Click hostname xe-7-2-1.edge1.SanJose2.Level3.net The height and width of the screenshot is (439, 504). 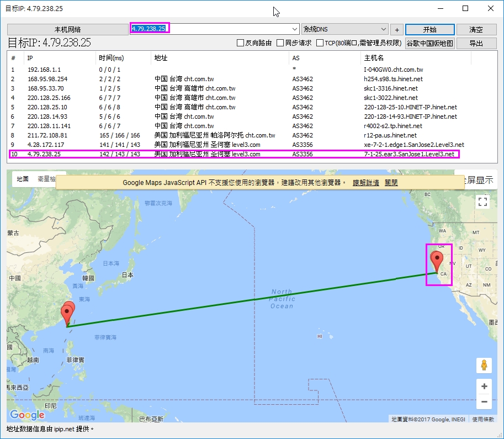click(414, 145)
